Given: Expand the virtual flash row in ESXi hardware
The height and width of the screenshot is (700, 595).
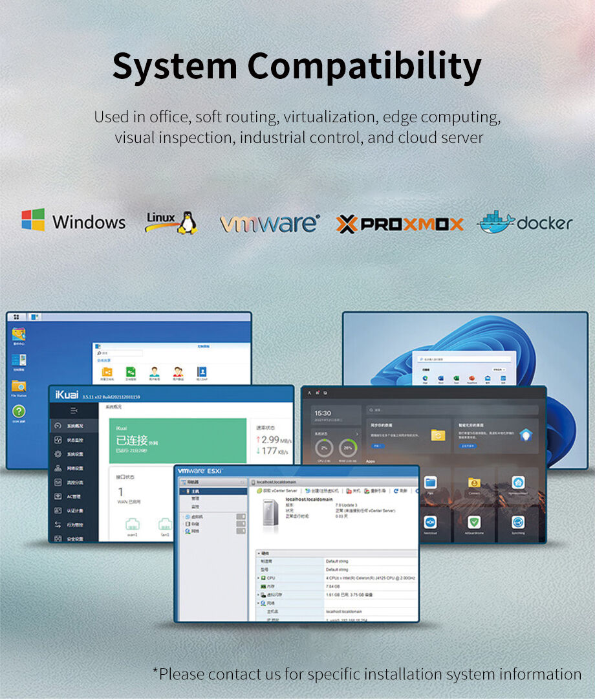Looking at the screenshot, I should point(259,595).
